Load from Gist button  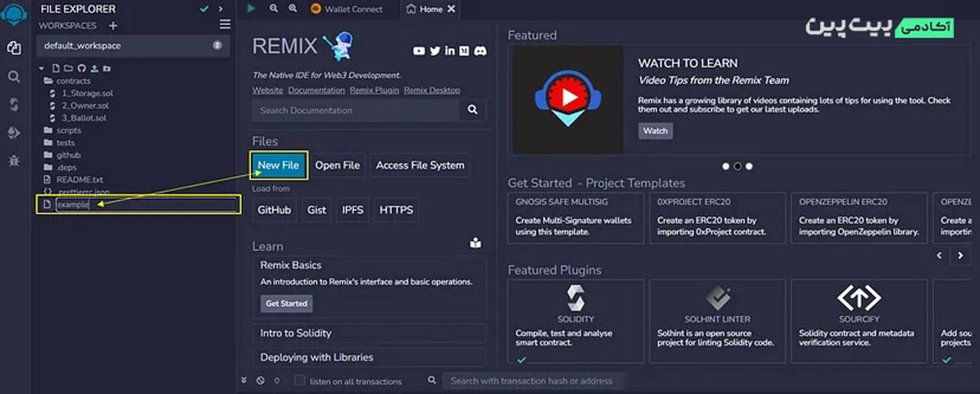[x=317, y=210]
